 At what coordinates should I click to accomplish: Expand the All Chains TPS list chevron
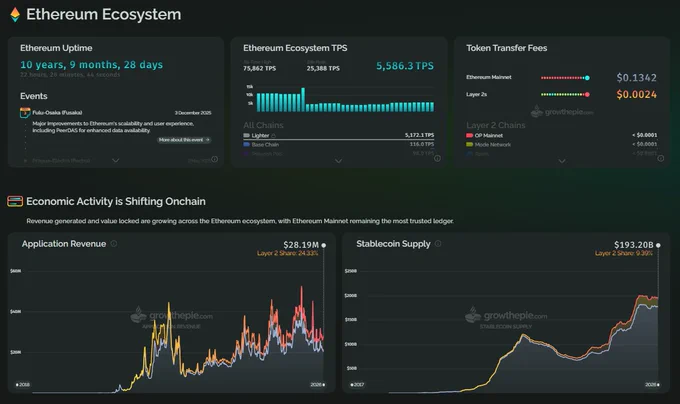pos(339,161)
